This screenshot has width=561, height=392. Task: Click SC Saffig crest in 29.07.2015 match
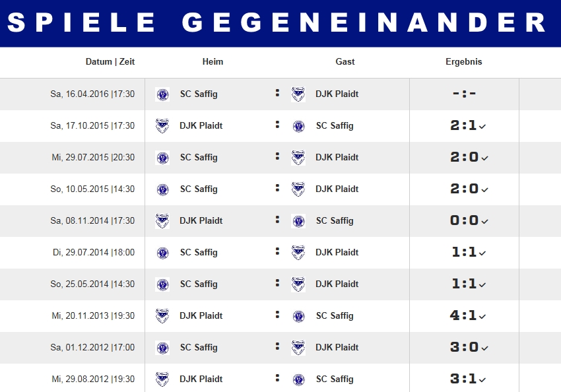pyautogui.click(x=162, y=158)
